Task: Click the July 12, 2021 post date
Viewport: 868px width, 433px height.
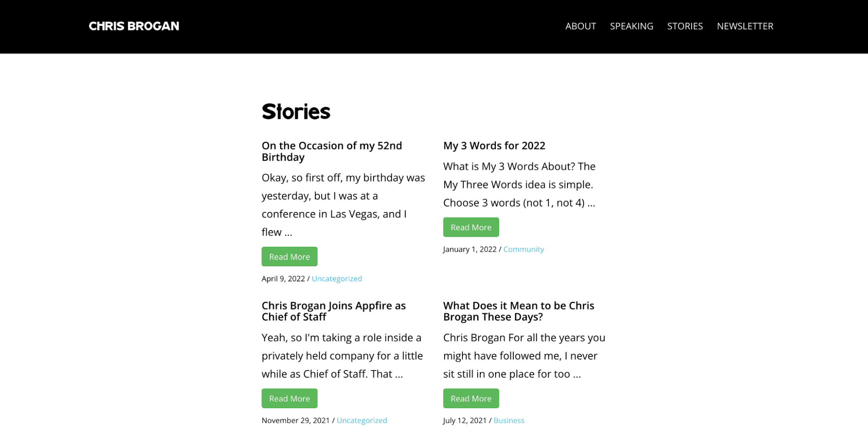Action: [465, 420]
